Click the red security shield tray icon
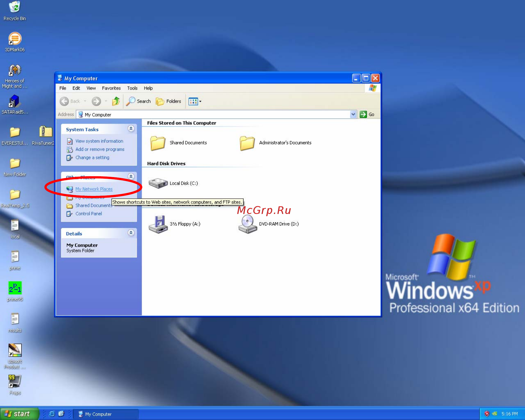This screenshot has width=525, height=420. [x=487, y=414]
